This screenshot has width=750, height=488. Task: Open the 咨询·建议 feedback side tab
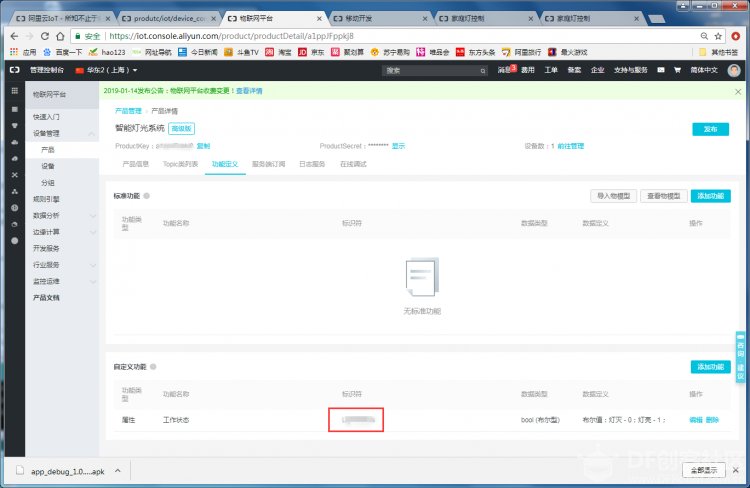click(740, 357)
